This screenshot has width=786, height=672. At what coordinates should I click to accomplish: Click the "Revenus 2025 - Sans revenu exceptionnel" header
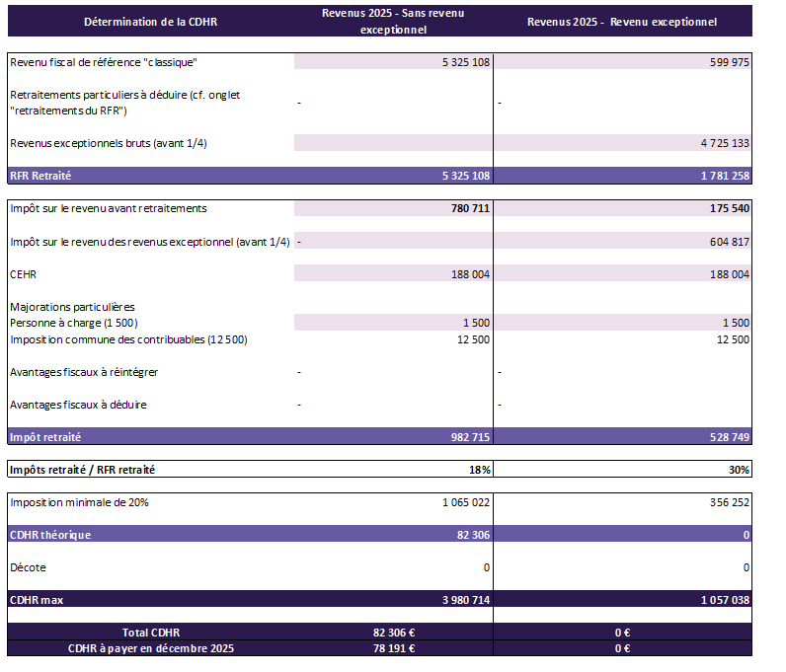point(393,21)
